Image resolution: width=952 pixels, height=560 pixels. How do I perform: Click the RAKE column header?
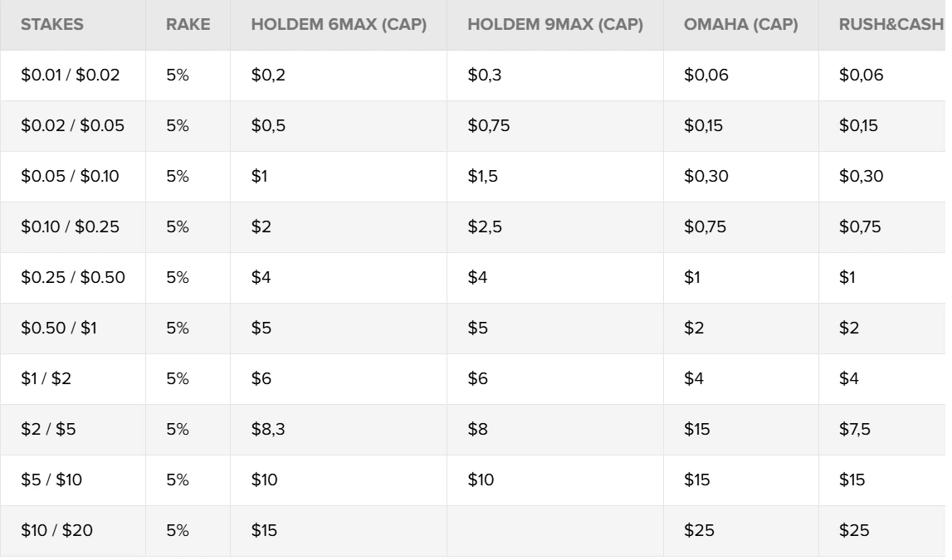pyautogui.click(x=188, y=25)
